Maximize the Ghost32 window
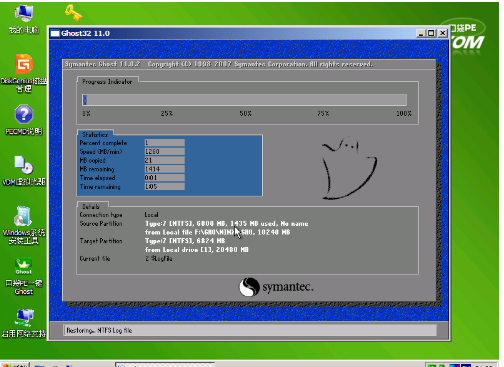 click(431, 33)
